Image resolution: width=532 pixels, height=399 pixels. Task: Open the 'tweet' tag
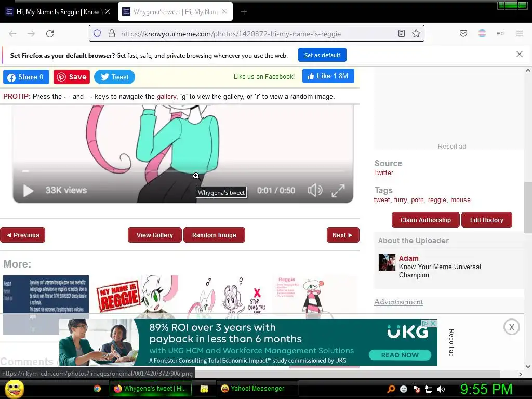pyautogui.click(x=382, y=200)
